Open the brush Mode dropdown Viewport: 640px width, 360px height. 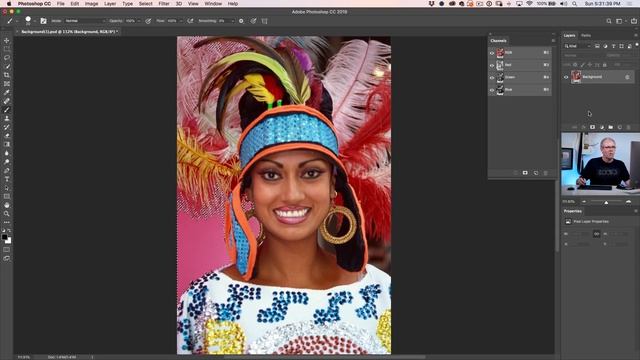click(x=85, y=21)
